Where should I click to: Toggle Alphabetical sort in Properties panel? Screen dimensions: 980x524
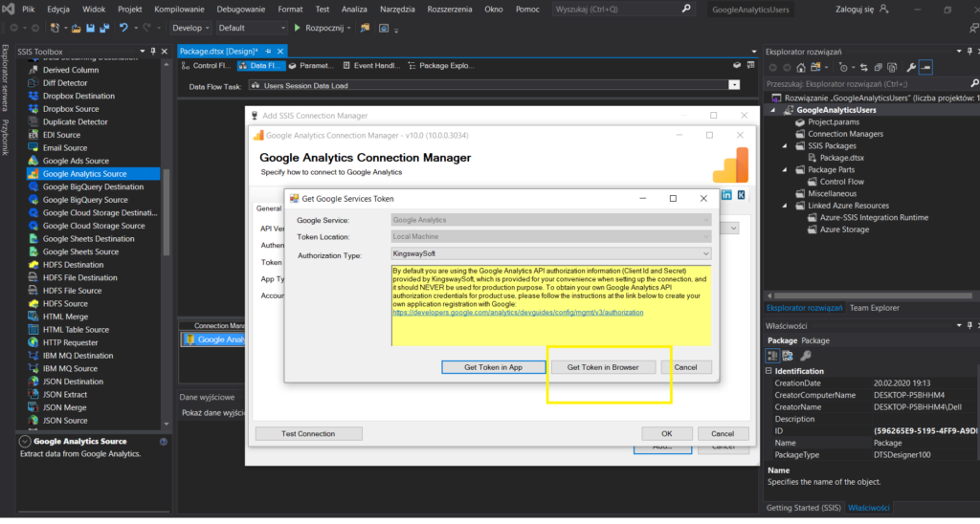tap(788, 356)
